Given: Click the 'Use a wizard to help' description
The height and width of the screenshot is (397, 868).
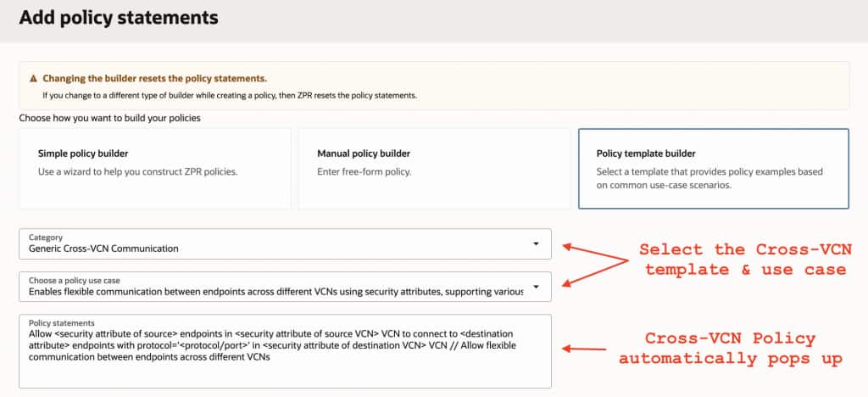Looking at the screenshot, I should pyautogui.click(x=138, y=172).
